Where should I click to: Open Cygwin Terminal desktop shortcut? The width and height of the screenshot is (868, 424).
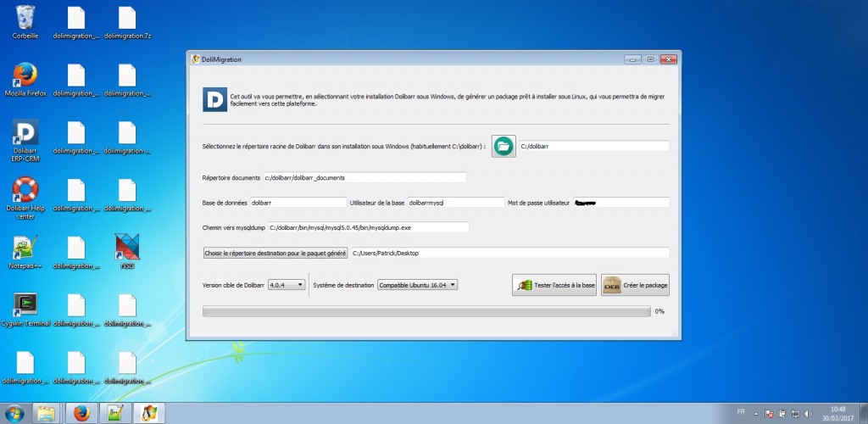25,310
